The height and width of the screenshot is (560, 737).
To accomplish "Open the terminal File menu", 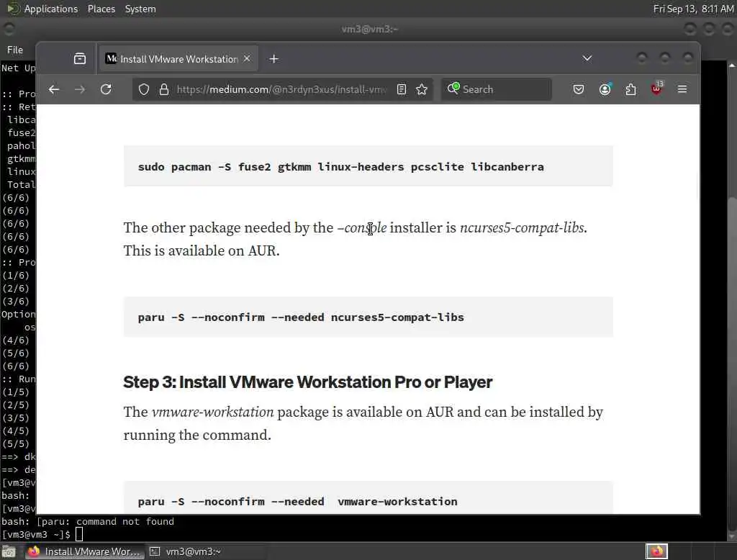I will tap(15, 50).
